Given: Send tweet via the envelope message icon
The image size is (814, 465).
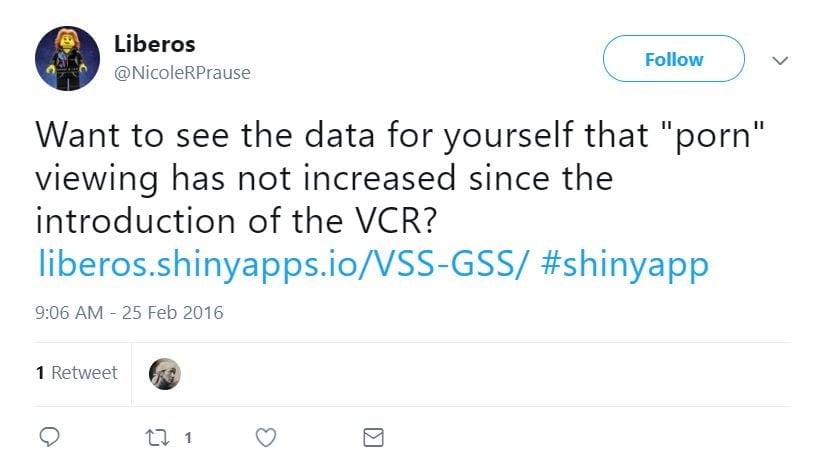Looking at the screenshot, I should (x=372, y=437).
